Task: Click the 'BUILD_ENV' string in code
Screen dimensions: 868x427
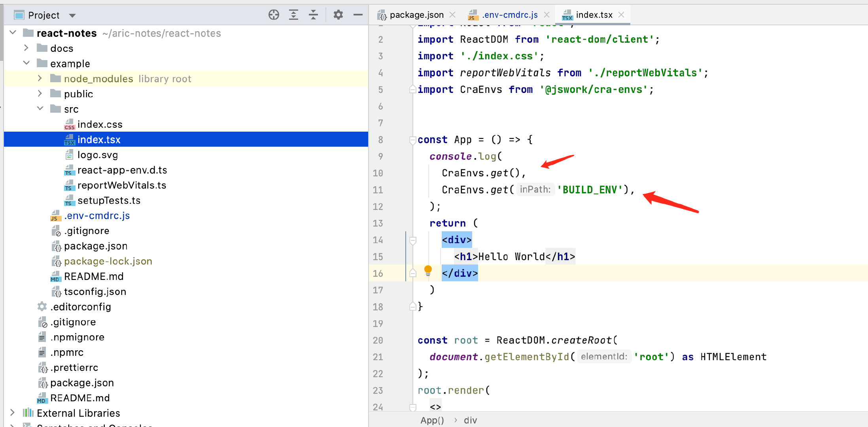Action: [x=590, y=190]
